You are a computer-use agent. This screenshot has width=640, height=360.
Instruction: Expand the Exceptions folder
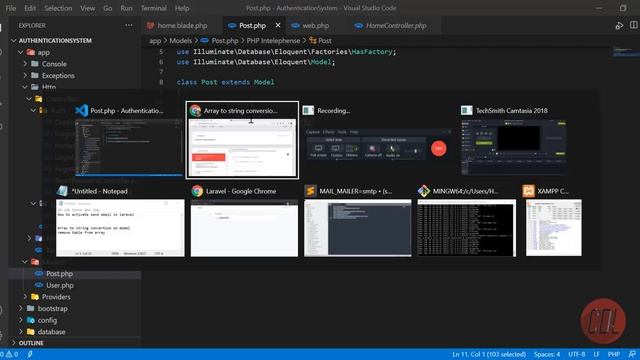point(25,76)
